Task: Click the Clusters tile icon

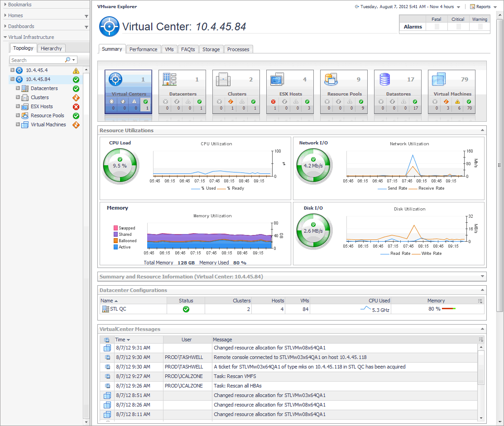Action: coord(223,79)
